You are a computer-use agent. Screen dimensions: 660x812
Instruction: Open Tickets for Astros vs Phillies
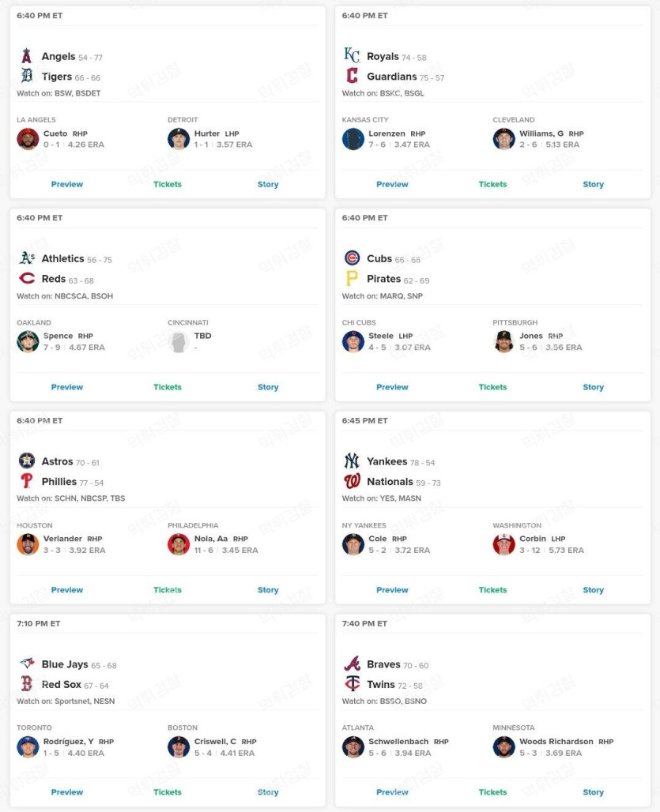point(168,590)
